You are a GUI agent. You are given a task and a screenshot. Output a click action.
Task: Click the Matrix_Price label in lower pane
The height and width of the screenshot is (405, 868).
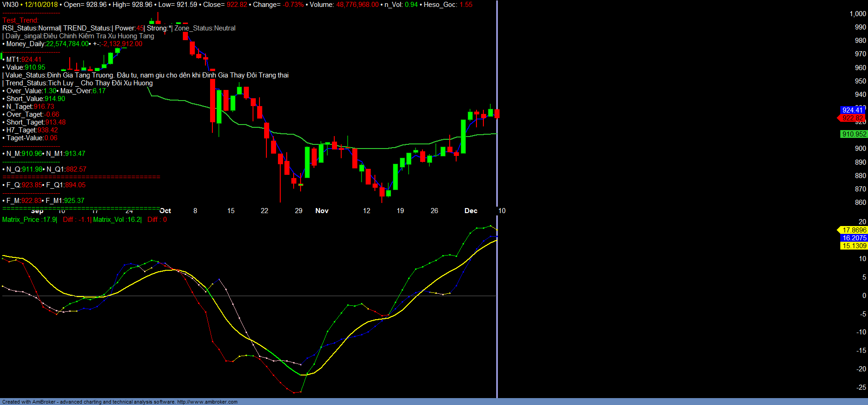coord(30,220)
